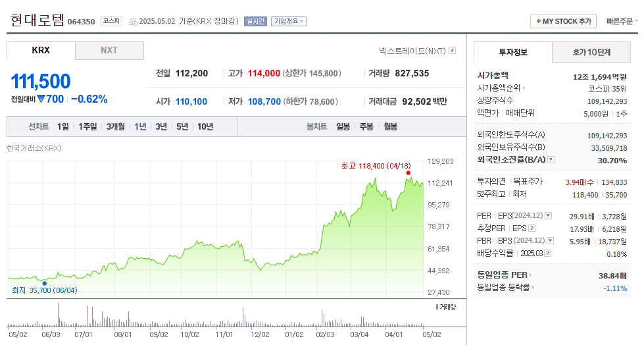
Task: Click the 3.94매수 investment opinion value
Action: click(x=580, y=182)
